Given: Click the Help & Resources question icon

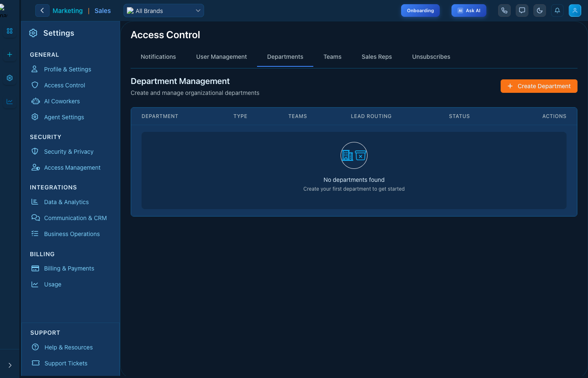Looking at the screenshot, I should point(35,347).
